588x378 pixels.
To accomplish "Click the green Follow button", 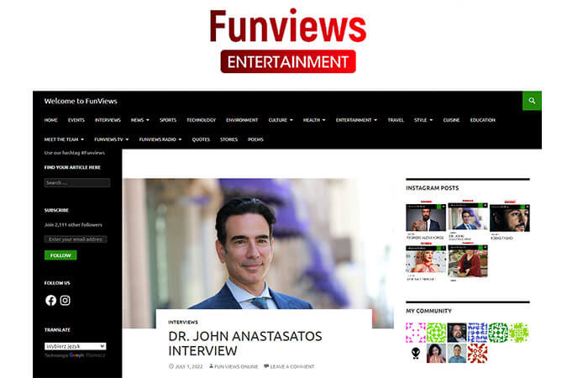I will point(60,255).
